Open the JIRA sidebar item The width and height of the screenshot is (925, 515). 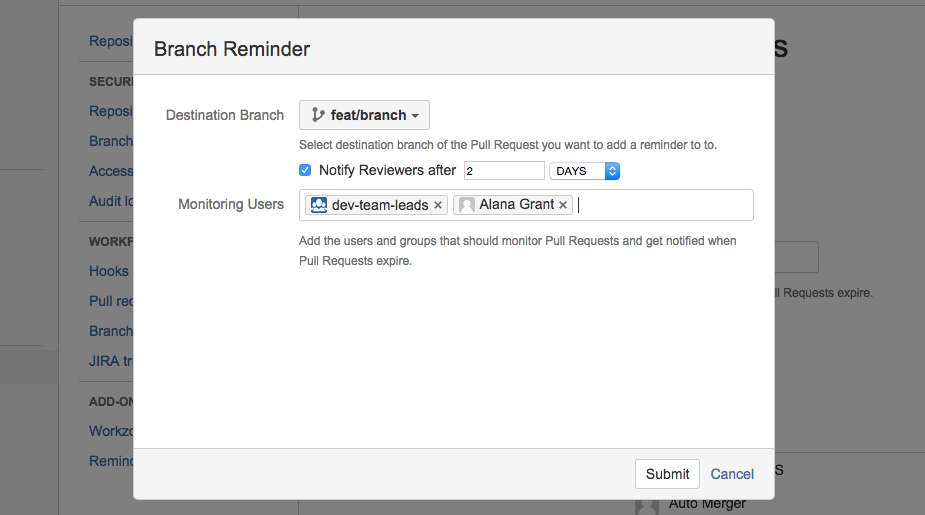pos(111,361)
